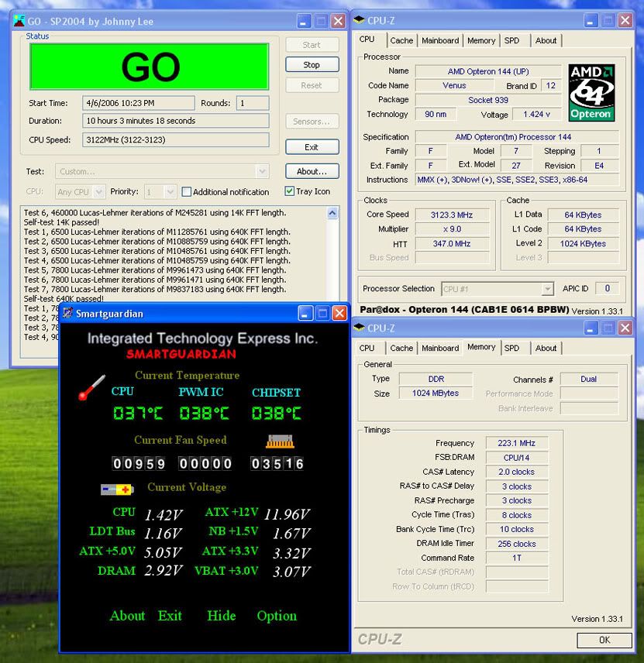Close the Smartguardian window
This screenshot has height=663, width=644.
339,314
